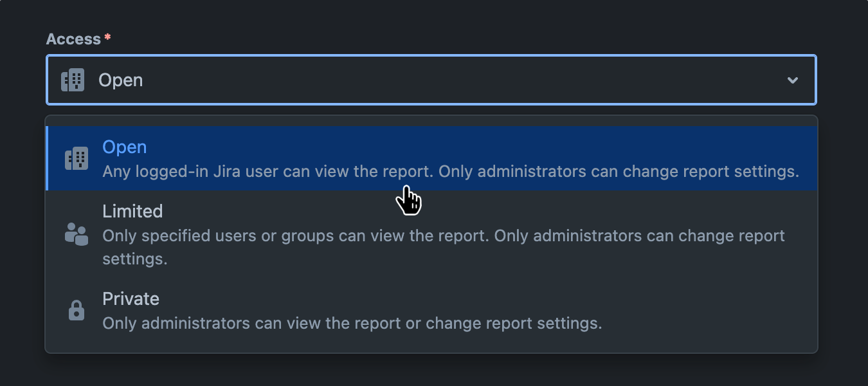Click the lock icon indicating administrator-only access
This screenshot has height=386, width=868.
point(76,310)
